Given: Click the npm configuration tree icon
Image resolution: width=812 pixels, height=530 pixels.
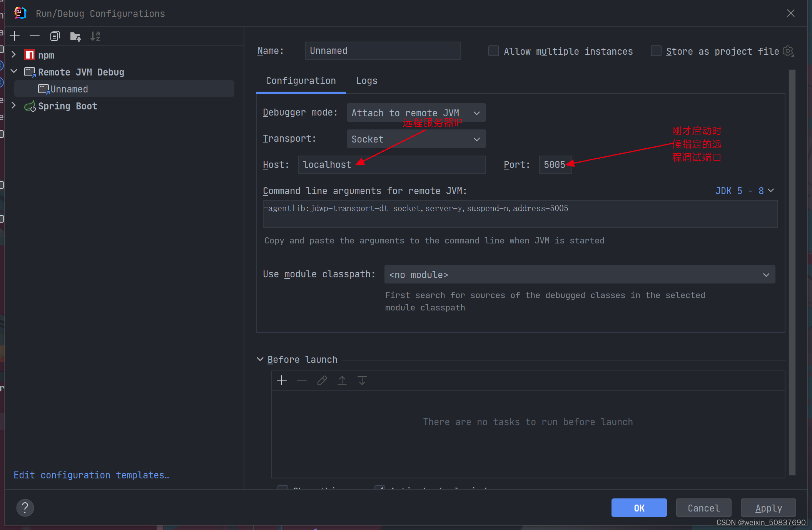Looking at the screenshot, I should pyautogui.click(x=31, y=54).
